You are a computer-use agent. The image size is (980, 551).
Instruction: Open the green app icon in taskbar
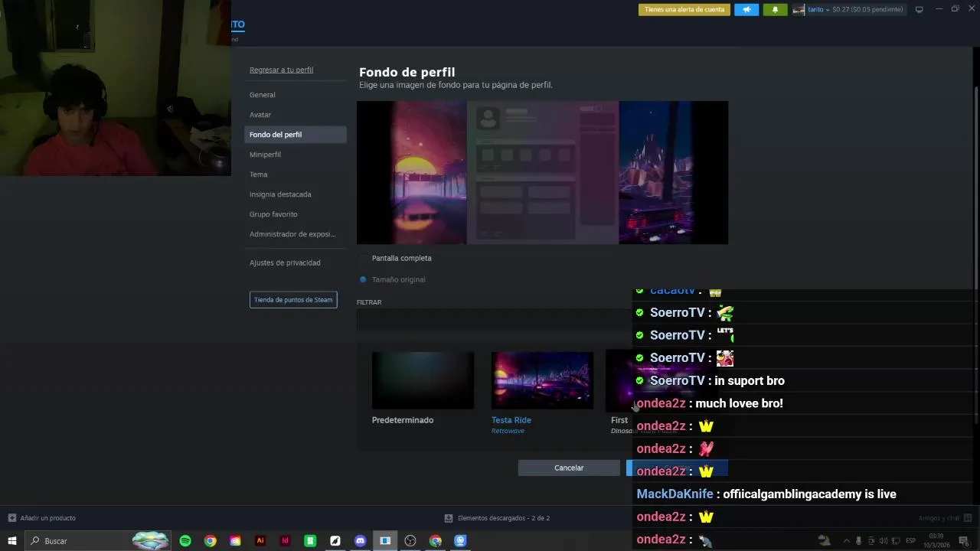(x=310, y=541)
